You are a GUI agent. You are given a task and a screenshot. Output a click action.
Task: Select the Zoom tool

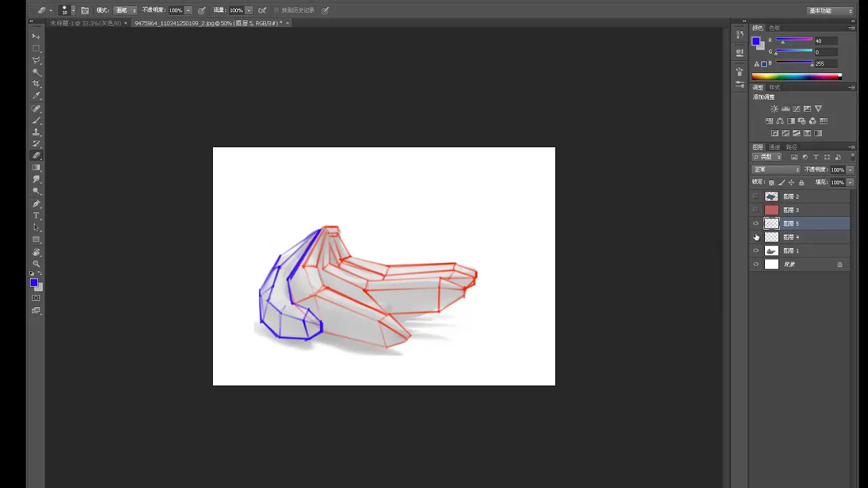click(x=36, y=264)
